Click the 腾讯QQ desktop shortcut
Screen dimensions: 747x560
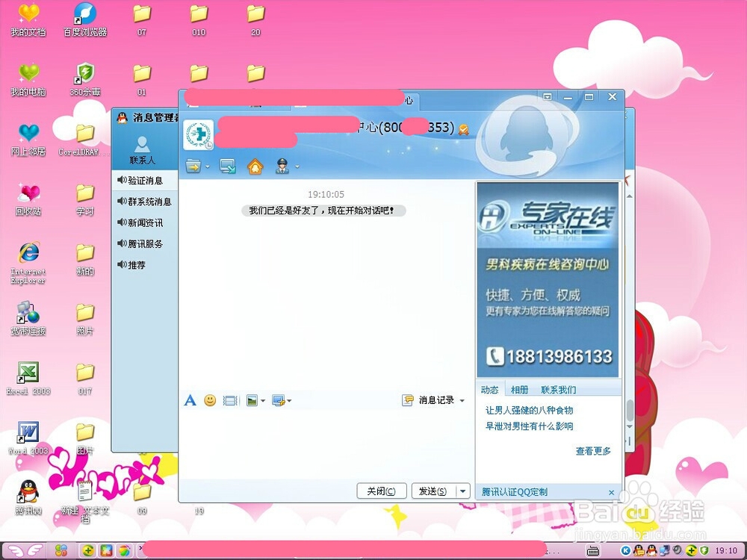click(28, 498)
